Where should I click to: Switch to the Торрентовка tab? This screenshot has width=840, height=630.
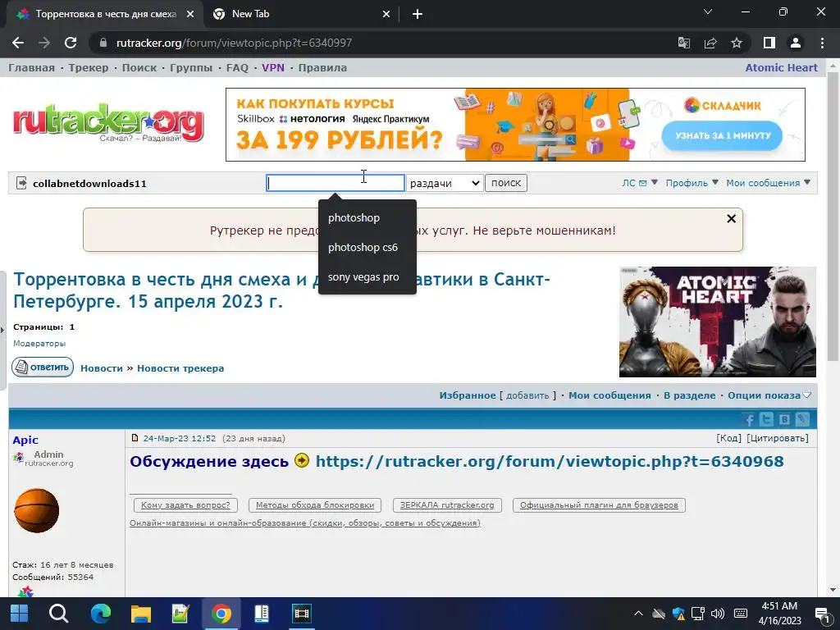click(106, 14)
